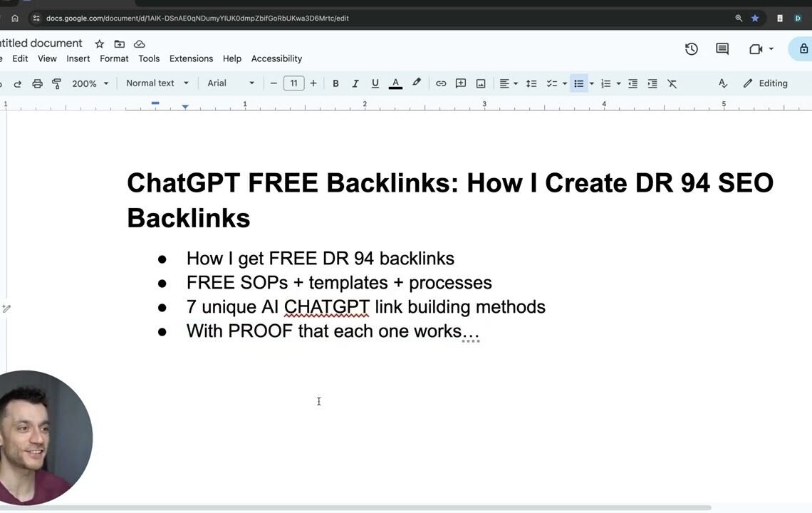Viewport: 812px width, 513px height.
Task: Check the cloud save status icon
Action: (x=140, y=44)
